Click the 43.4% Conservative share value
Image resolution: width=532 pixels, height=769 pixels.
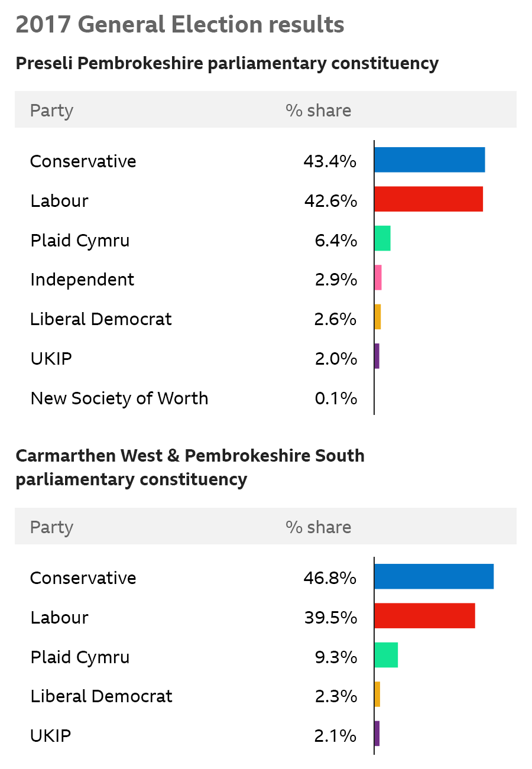330,161
